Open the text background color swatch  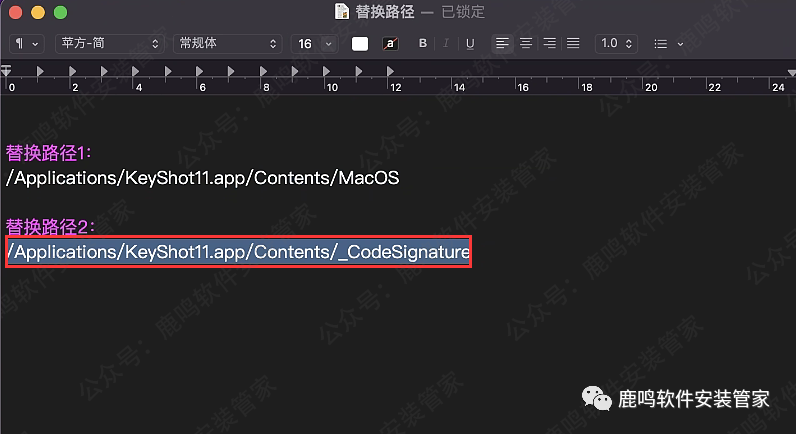pyautogui.click(x=390, y=44)
